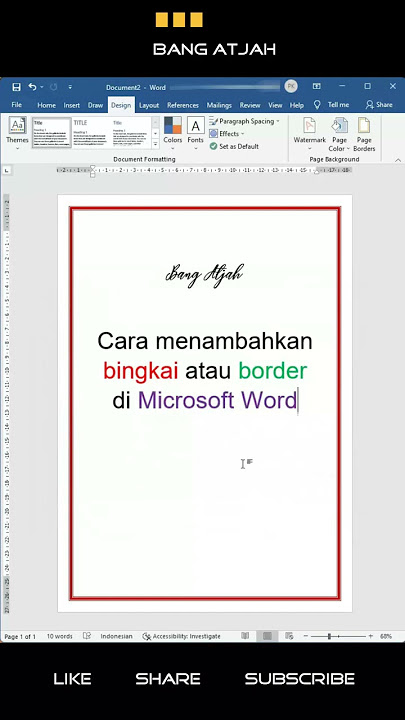Open the theme Colors dropdown
Viewport: 405px width, 720px height.
click(173, 133)
